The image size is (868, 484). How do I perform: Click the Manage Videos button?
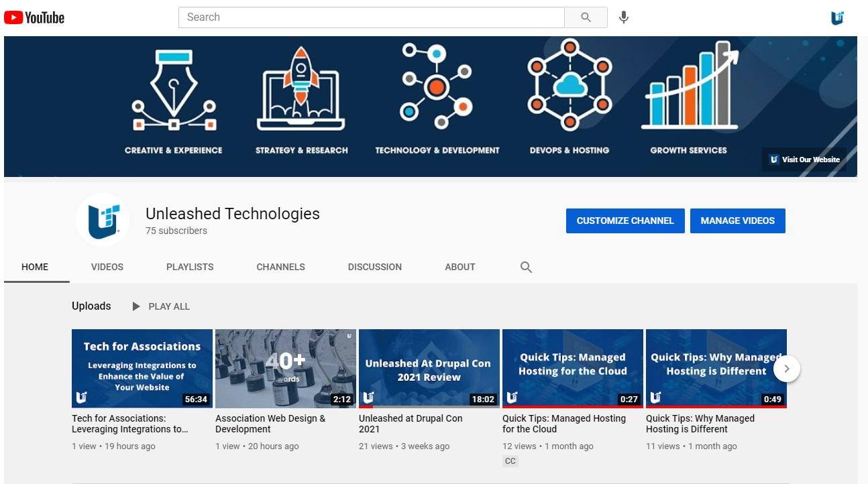[x=737, y=221]
